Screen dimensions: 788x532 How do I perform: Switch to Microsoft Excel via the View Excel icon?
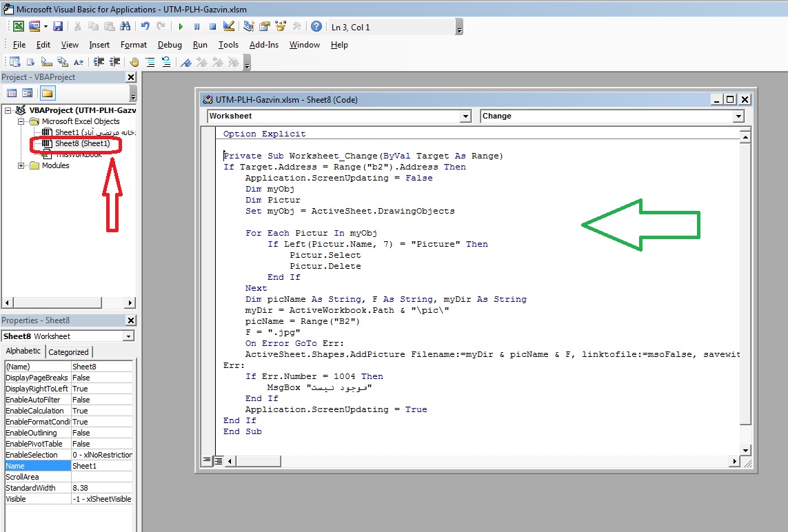(18, 27)
